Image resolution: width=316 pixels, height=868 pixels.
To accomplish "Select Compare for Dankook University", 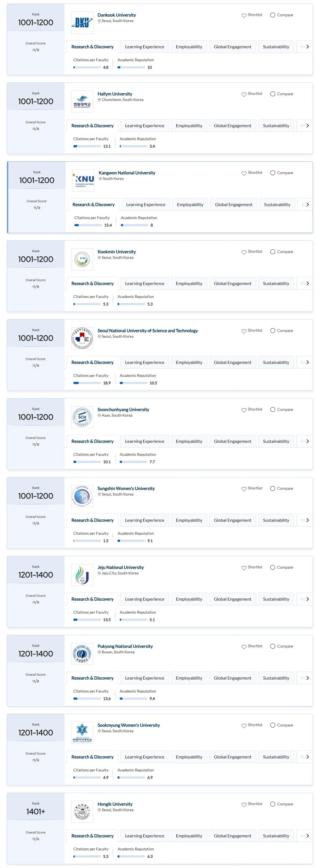I will pyautogui.click(x=272, y=15).
